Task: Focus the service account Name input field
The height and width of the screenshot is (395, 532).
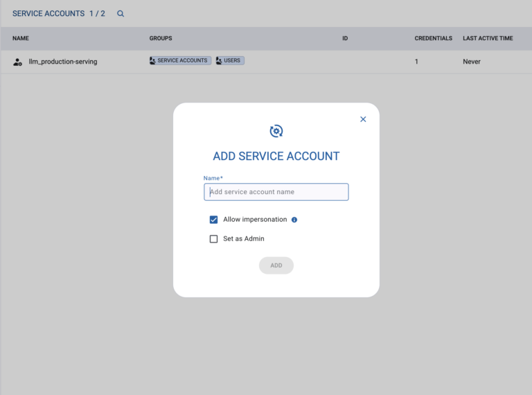Action: tap(276, 192)
